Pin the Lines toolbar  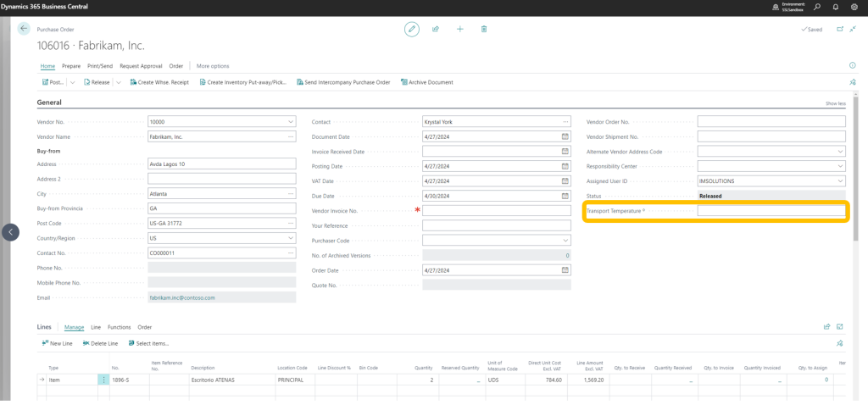pyautogui.click(x=840, y=344)
